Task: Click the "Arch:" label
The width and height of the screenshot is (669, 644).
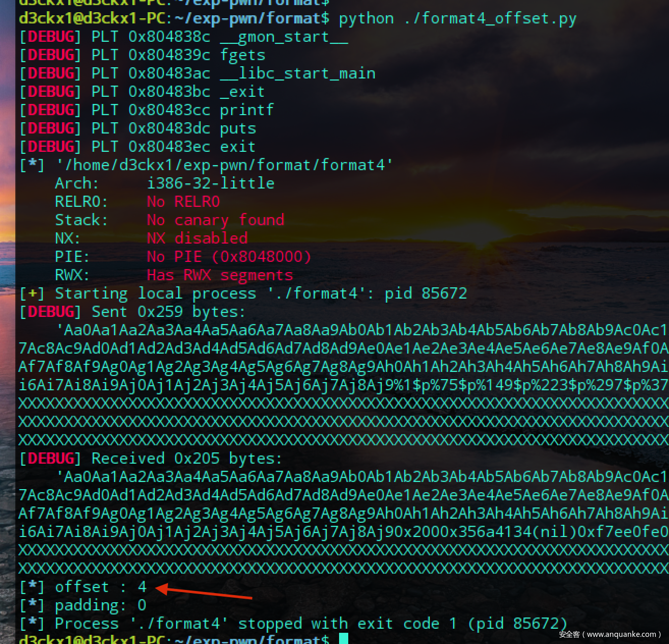Action: pyautogui.click(x=77, y=184)
